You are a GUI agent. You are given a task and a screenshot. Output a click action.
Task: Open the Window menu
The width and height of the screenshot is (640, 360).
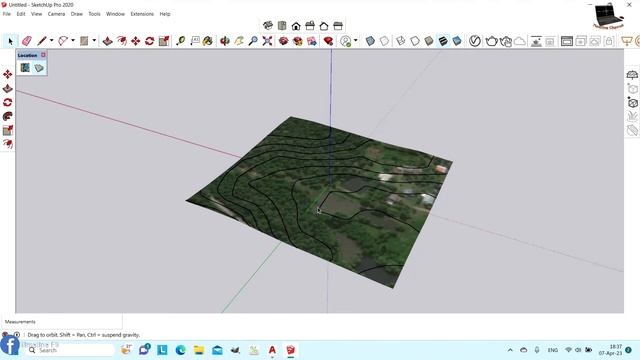click(x=116, y=14)
